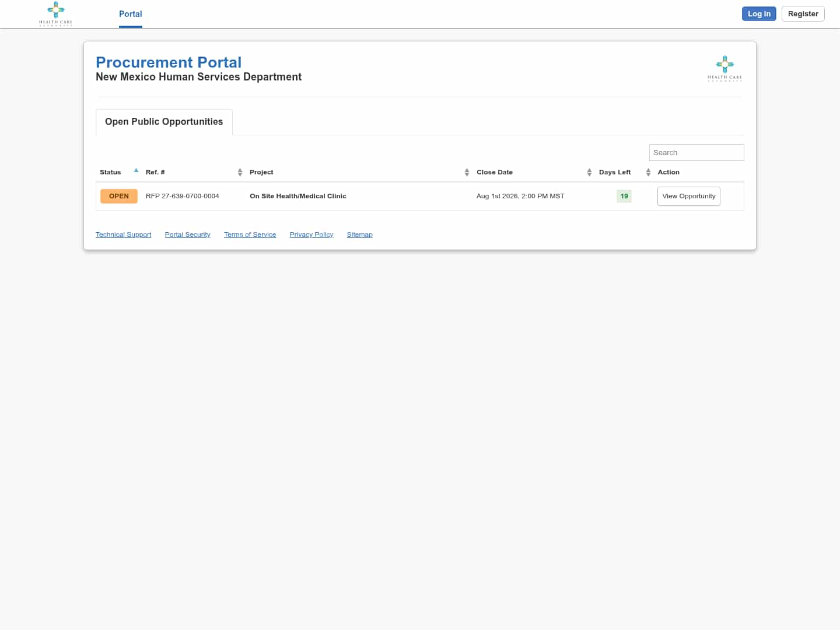Select reference RFP 27-639-0700-0004
Viewport: 840px width, 630px height.
pos(183,196)
